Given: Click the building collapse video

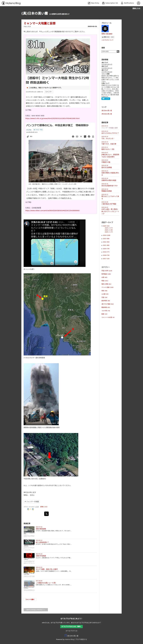Looking at the screenshot, I should coord(41,394).
